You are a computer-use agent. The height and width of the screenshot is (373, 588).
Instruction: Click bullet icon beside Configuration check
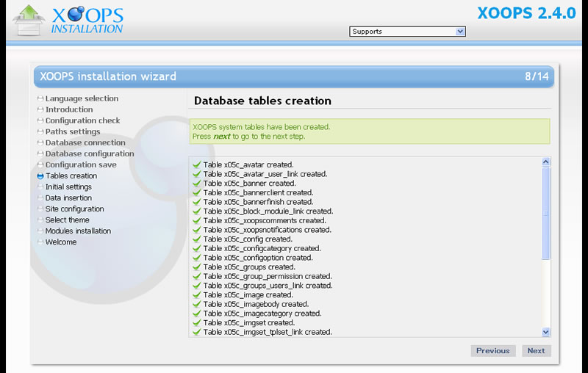coord(40,121)
